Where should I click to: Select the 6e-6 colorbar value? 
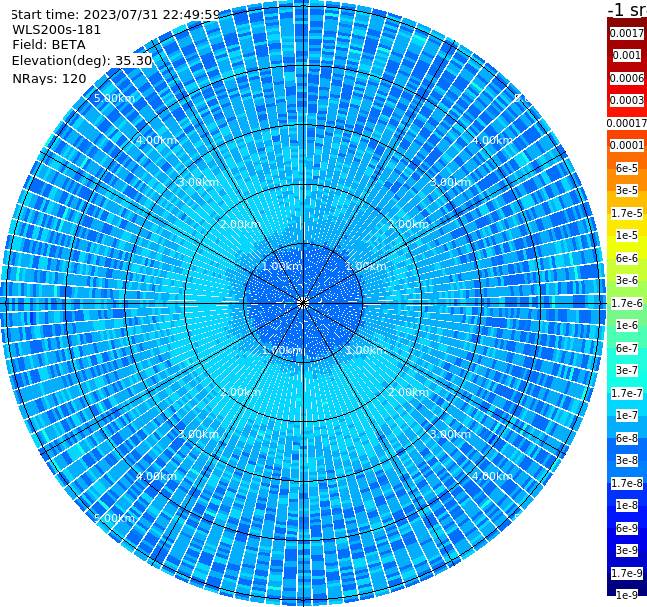point(627,258)
